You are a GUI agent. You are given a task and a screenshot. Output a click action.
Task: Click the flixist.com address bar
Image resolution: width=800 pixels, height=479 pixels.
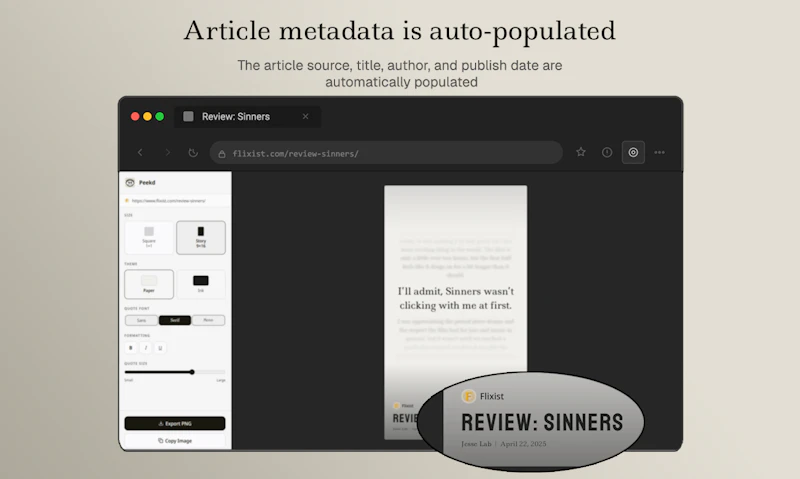[x=386, y=153]
